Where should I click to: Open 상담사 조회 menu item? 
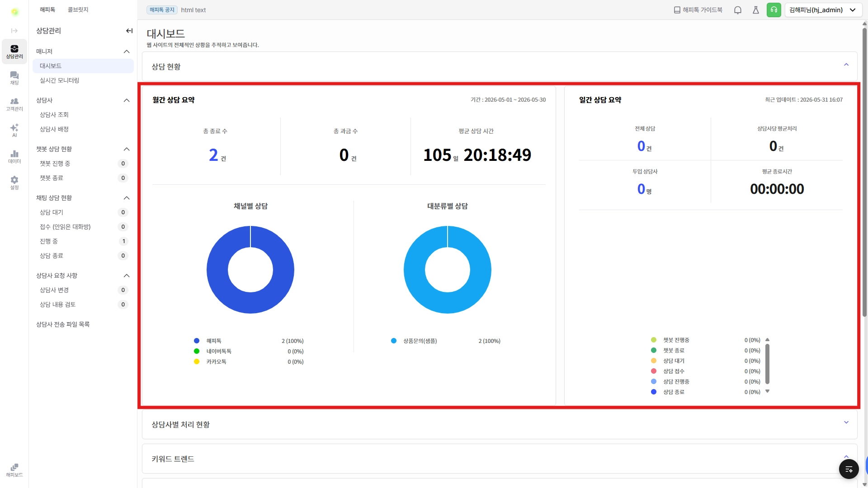(83, 115)
